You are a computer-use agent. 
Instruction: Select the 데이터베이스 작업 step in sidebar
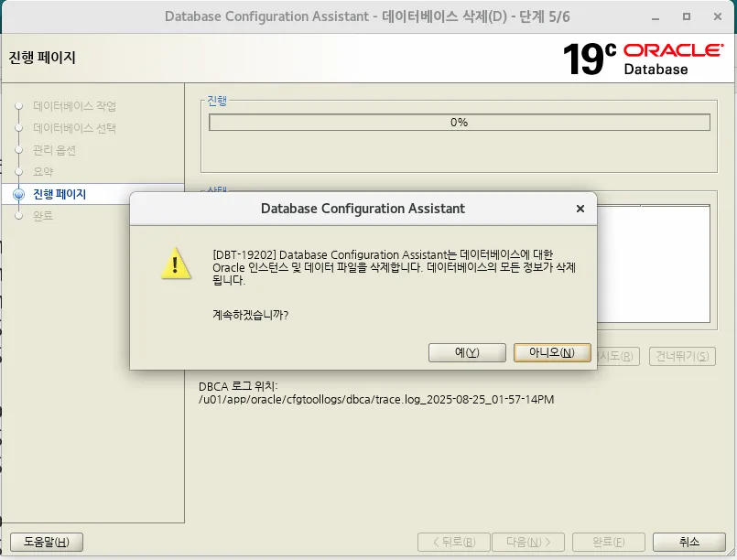click(x=75, y=106)
